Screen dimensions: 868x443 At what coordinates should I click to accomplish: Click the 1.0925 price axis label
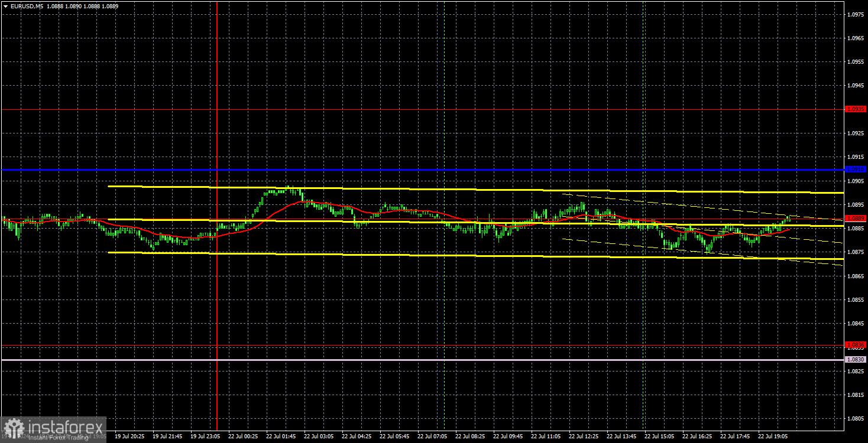coord(856,133)
